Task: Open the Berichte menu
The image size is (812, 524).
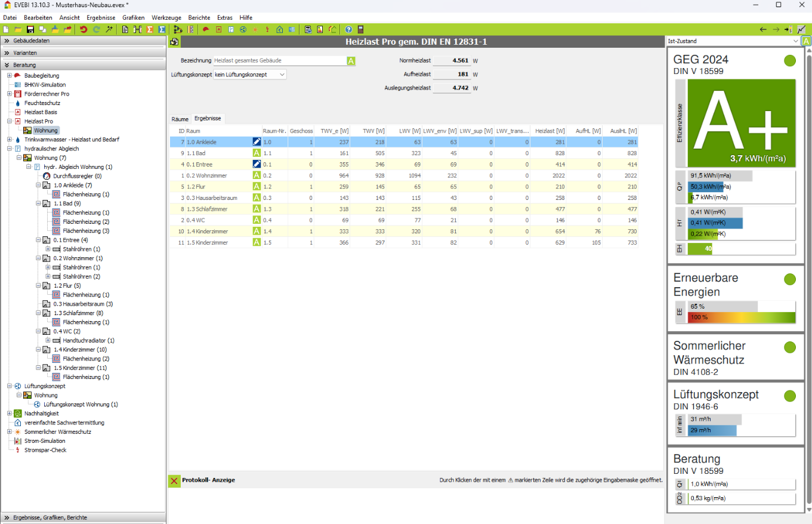Action: point(199,17)
